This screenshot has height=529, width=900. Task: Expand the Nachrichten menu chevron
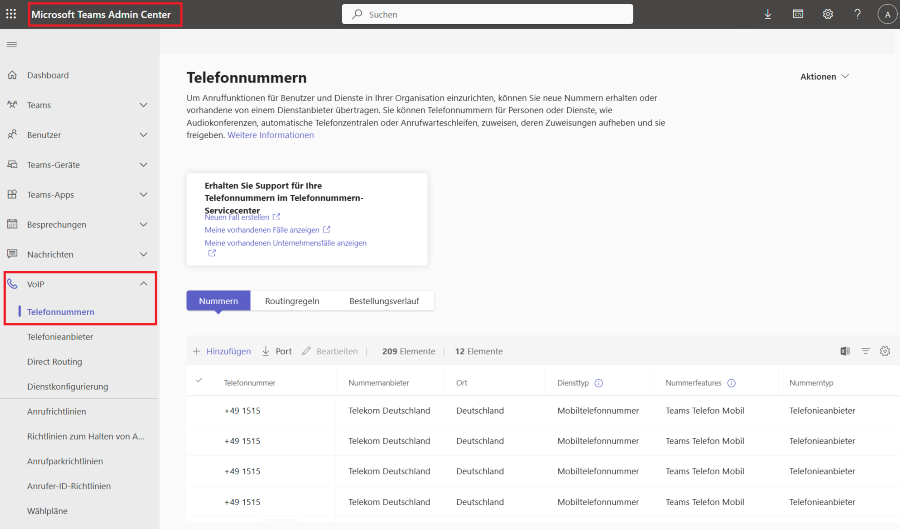point(143,254)
